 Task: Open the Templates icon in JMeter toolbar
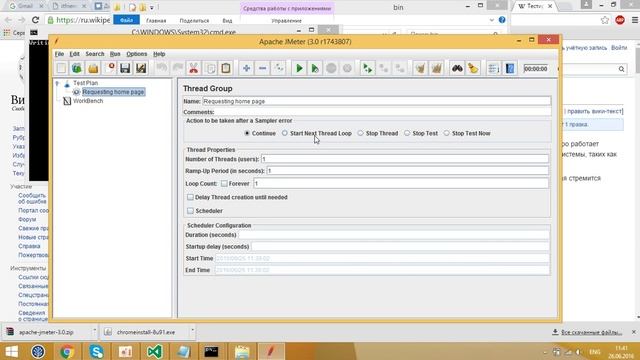(77, 68)
